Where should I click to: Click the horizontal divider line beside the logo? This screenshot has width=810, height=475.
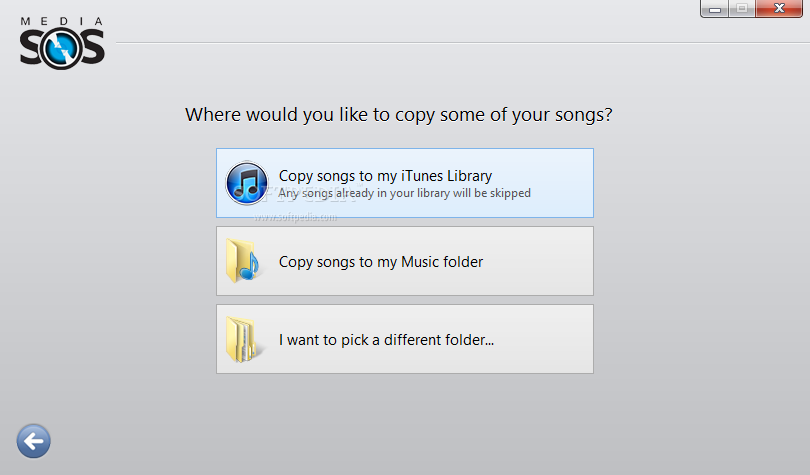click(x=460, y=43)
